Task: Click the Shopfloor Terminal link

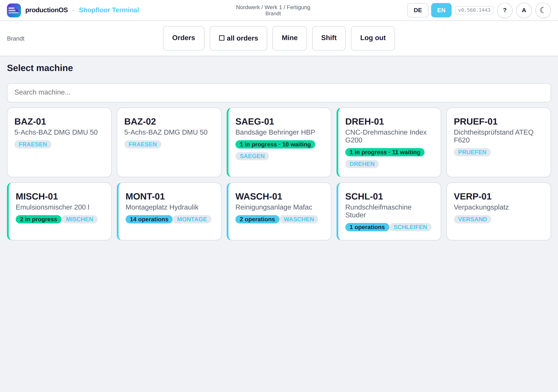Action: [109, 10]
